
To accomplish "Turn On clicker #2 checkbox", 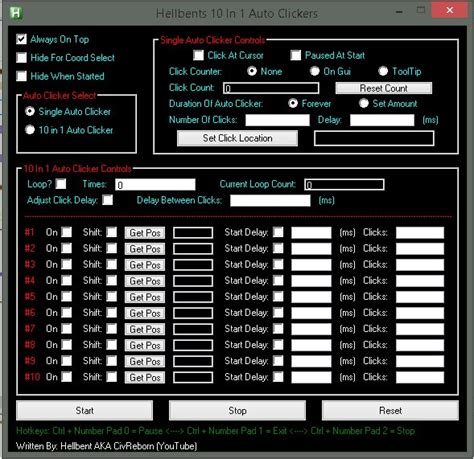I will tap(67, 248).
